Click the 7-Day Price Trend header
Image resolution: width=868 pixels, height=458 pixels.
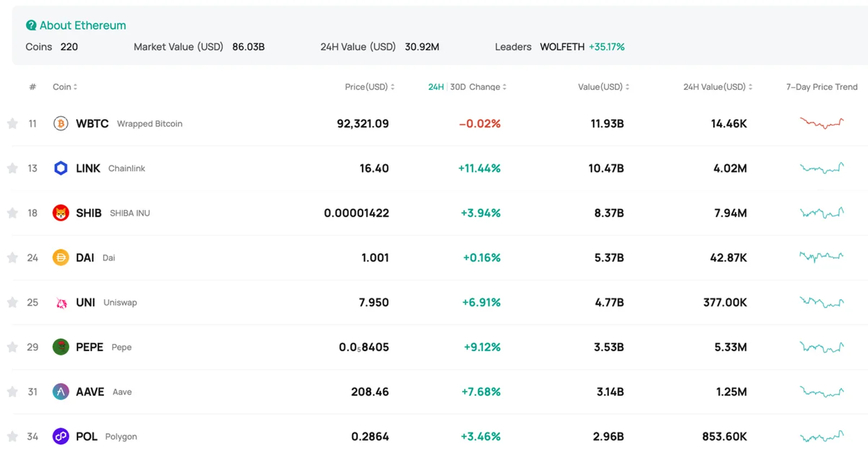[x=822, y=87]
